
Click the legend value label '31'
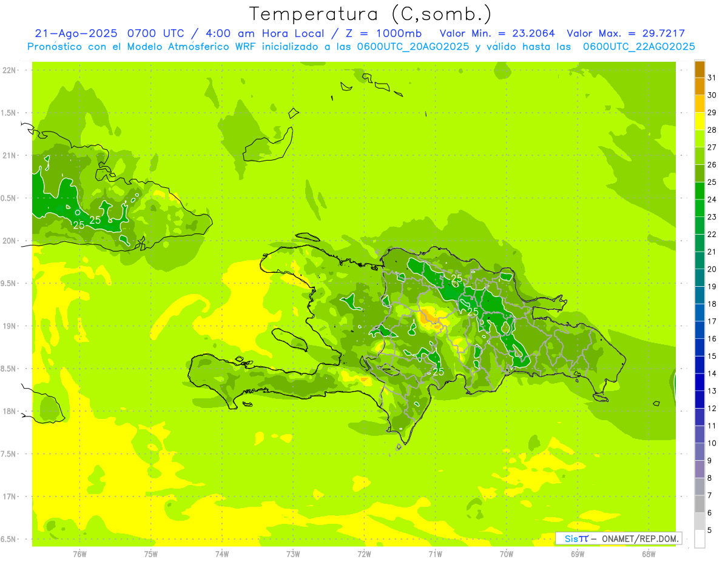pos(712,78)
